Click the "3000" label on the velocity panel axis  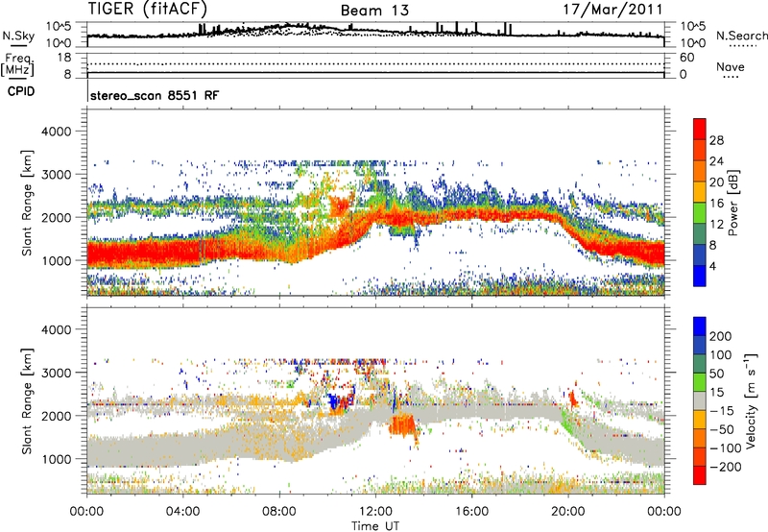pos(56,373)
